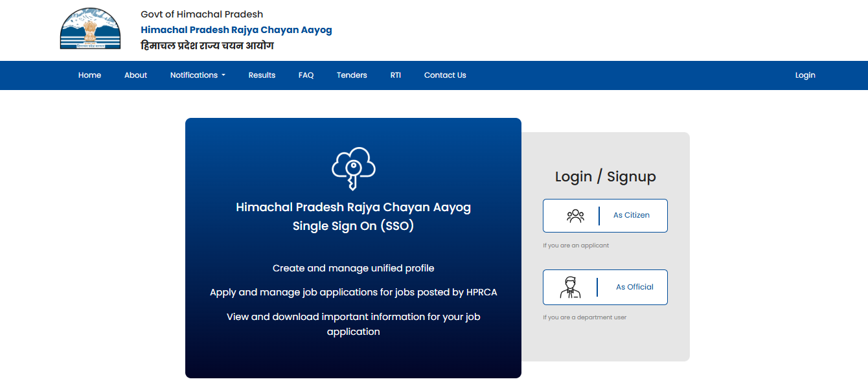Click the Login link at top right
This screenshot has height=388, width=868.
click(x=805, y=75)
